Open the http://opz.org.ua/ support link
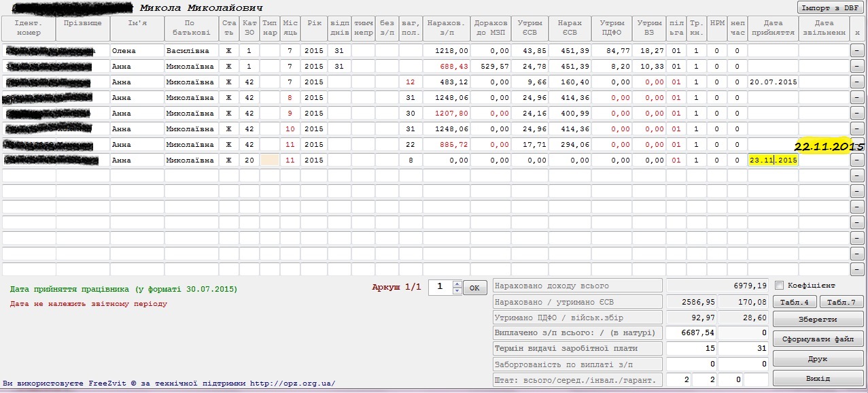Image resolution: width=868 pixels, height=393 pixels. pos(292,383)
